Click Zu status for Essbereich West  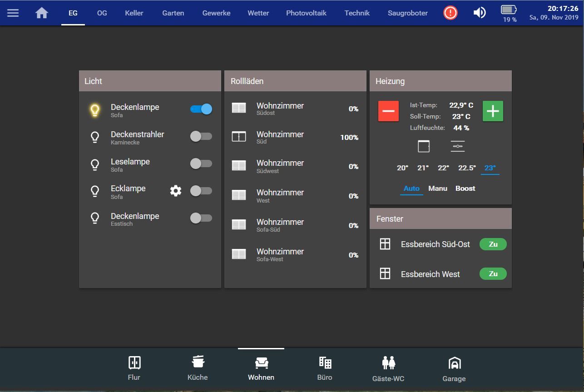tap(493, 273)
